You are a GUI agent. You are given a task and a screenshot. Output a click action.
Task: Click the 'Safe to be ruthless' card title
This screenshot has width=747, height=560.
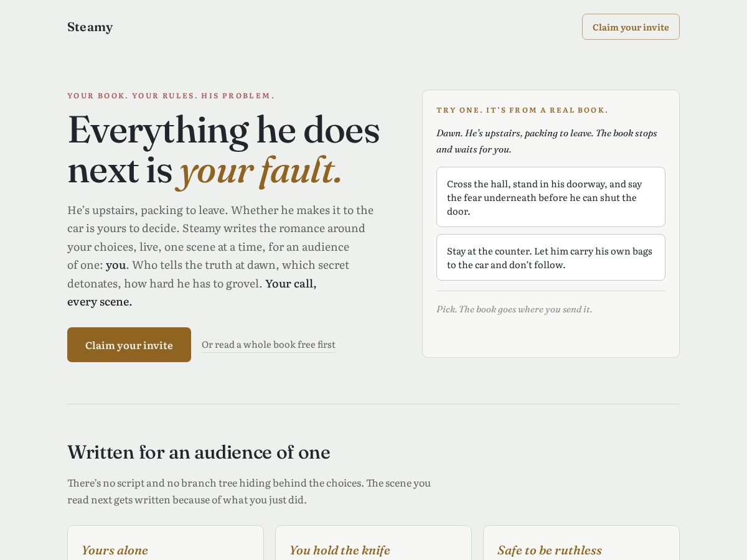click(550, 551)
